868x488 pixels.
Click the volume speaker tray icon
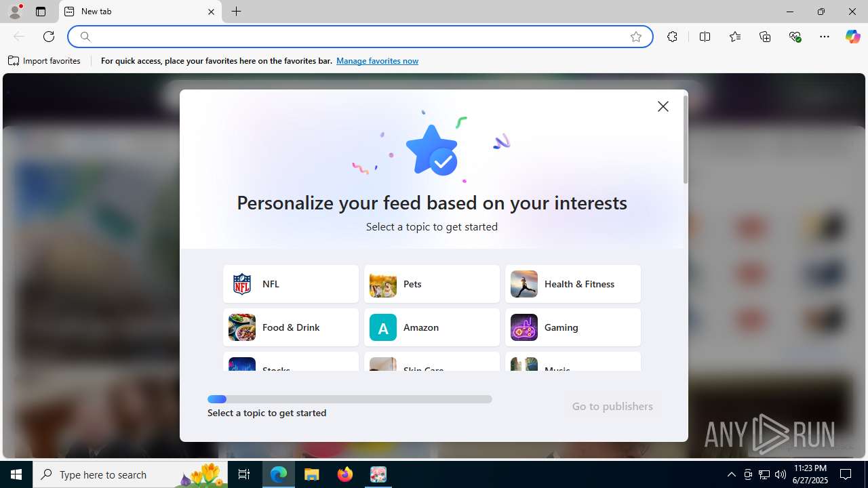click(781, 474)
